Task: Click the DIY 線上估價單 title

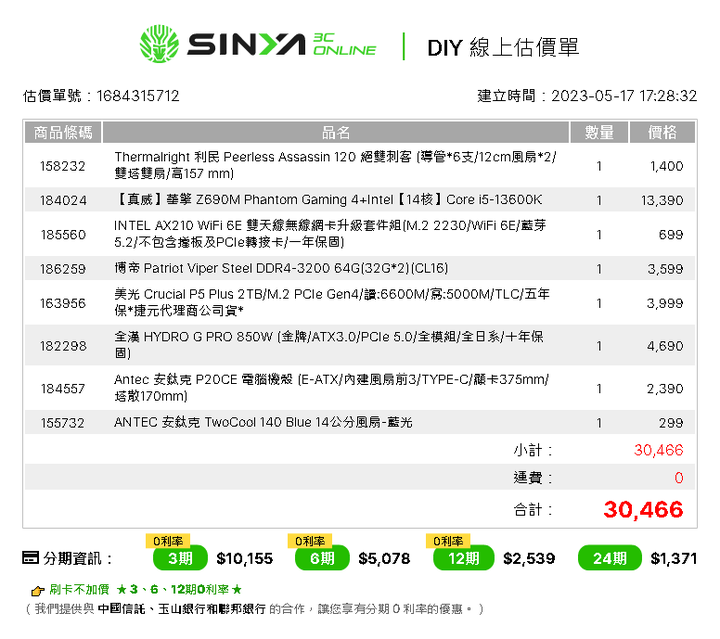Action: [x=503, y=47]
